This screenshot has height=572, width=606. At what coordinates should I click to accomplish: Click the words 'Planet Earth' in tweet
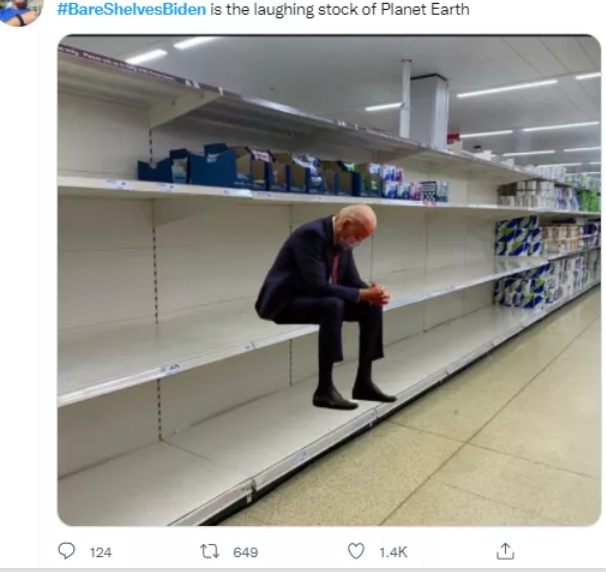(x=425, y=9)
